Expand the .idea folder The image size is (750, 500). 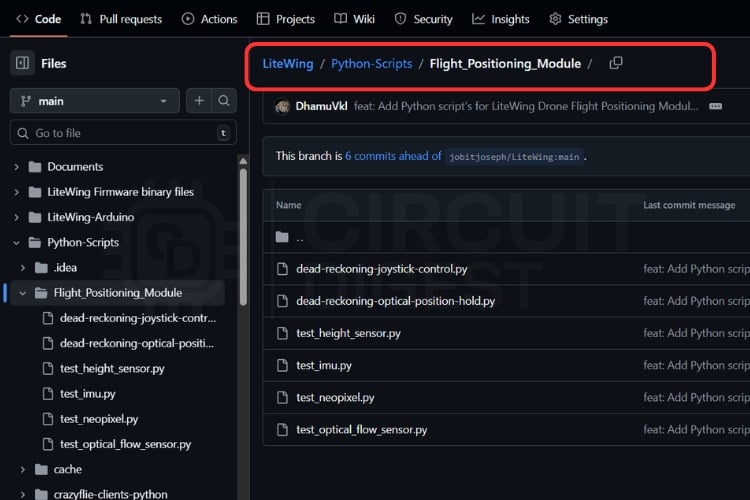tap(23, 268)
